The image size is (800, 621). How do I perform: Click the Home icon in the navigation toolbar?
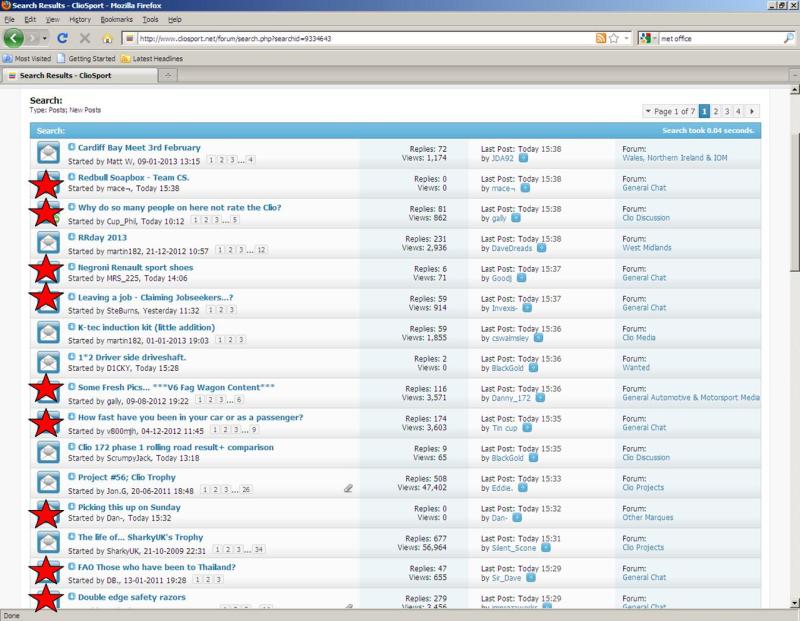pos(107,38)
